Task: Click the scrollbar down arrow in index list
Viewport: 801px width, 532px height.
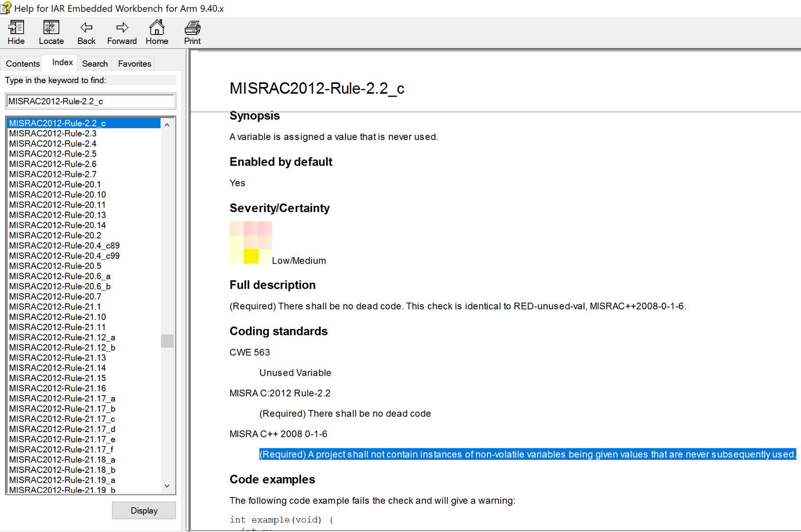Action: [167, 486]
